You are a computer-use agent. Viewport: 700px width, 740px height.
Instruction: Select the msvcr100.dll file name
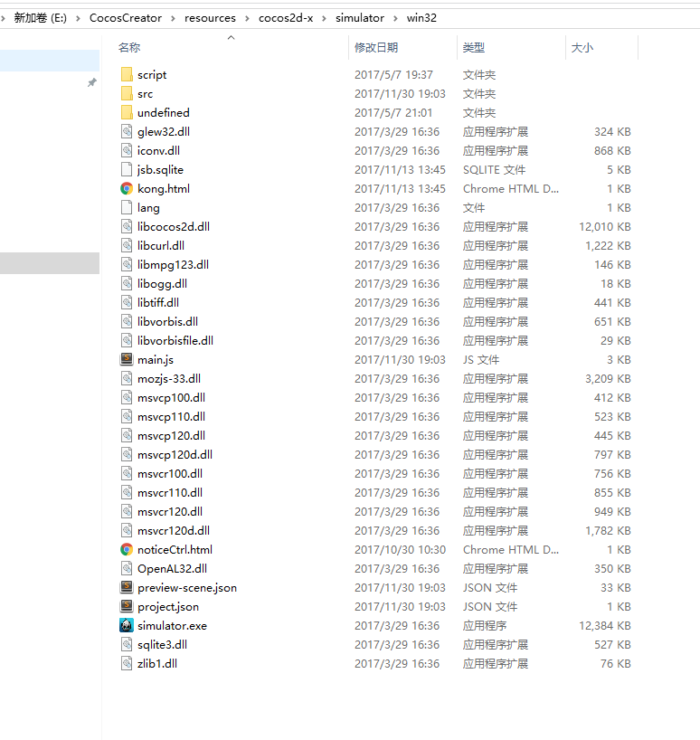point(170,473)
